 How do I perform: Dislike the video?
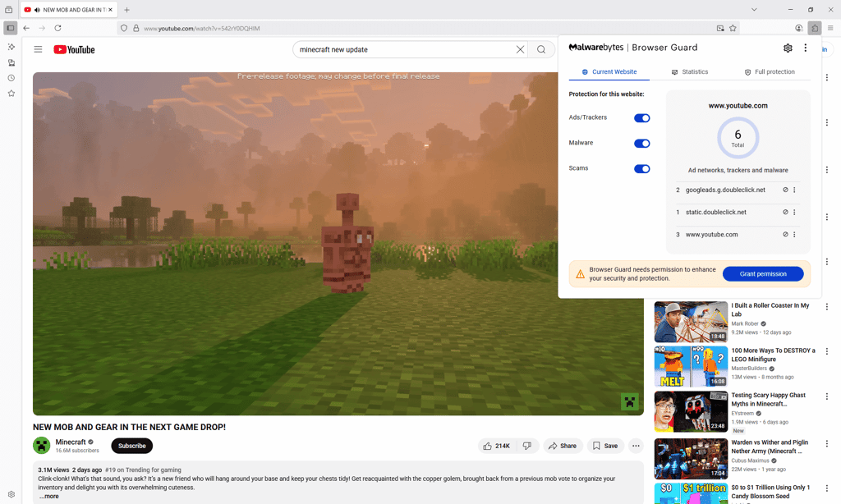click(x=527, y=446)
